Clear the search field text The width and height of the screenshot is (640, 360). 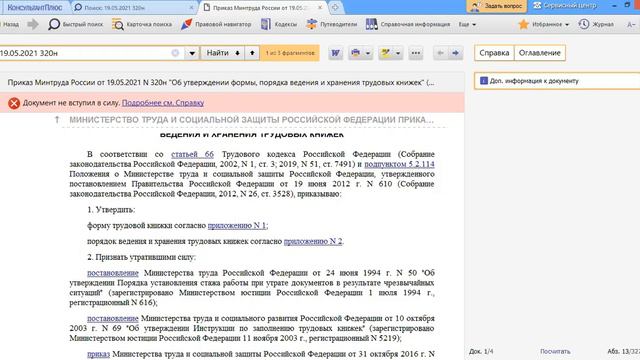[175, 53]
